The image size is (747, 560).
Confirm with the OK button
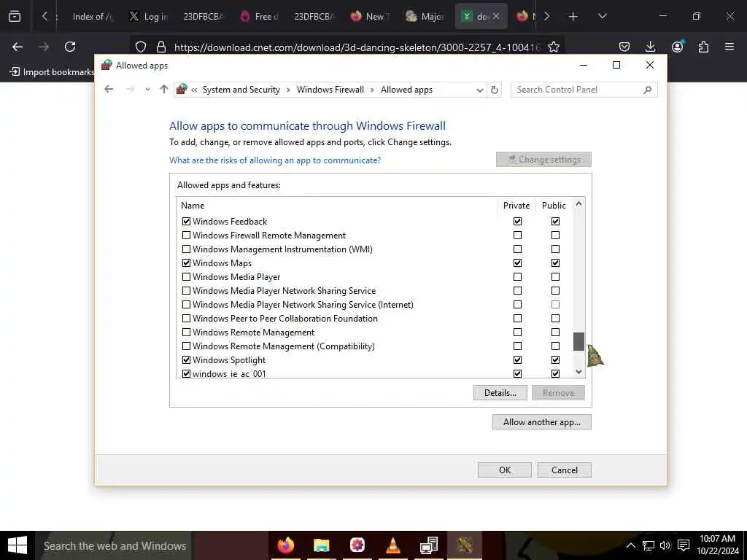(505, 470)
